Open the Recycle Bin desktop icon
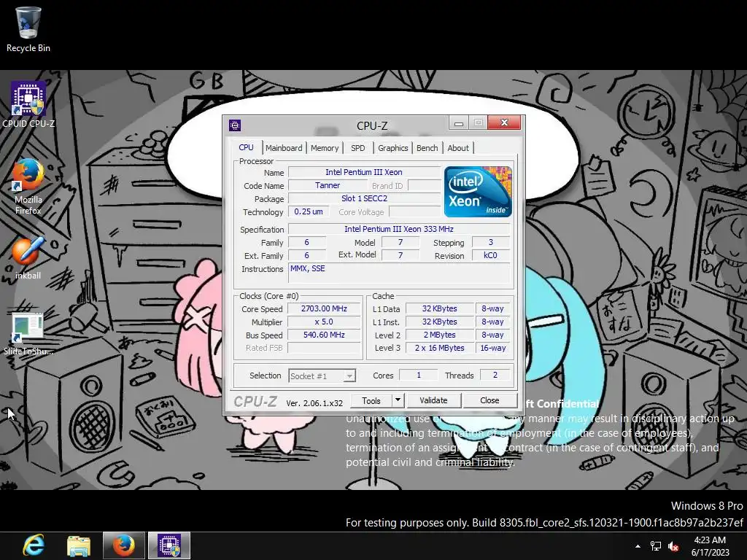 tap(28, 29)
